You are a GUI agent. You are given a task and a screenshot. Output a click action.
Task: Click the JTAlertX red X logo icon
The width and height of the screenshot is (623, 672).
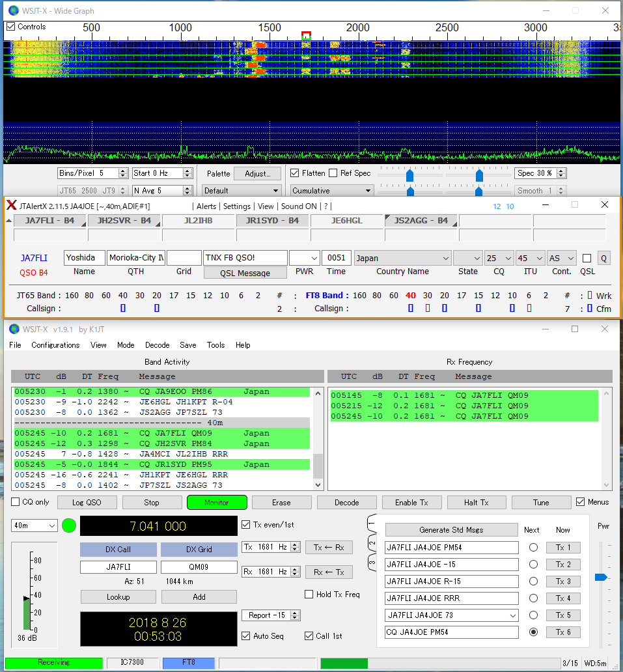pos(11,205)
